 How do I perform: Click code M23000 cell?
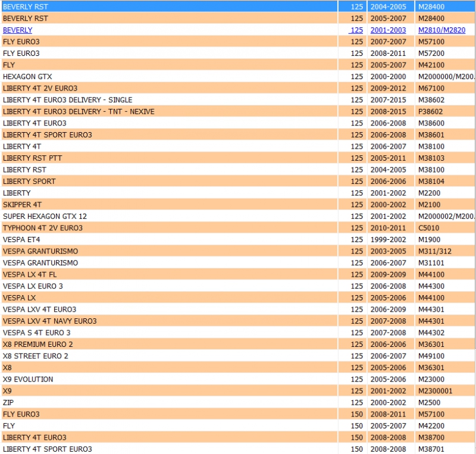444,379
